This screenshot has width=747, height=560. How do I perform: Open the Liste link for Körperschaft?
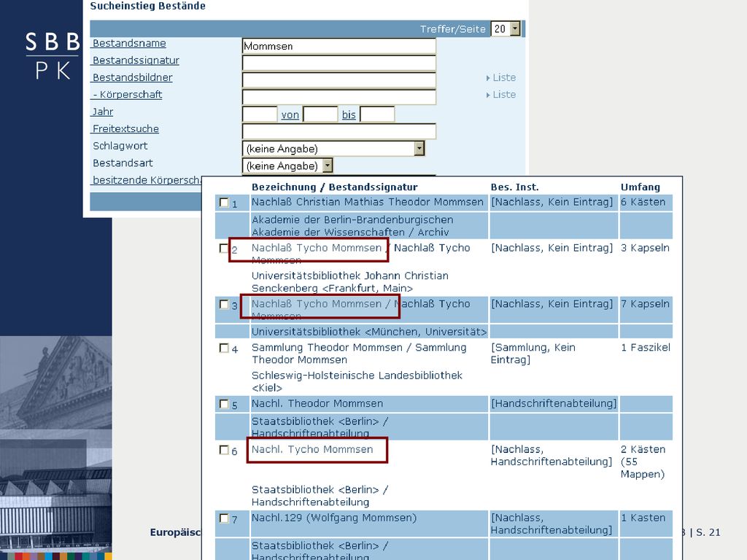pyautogui.click(x=501, y=95)
